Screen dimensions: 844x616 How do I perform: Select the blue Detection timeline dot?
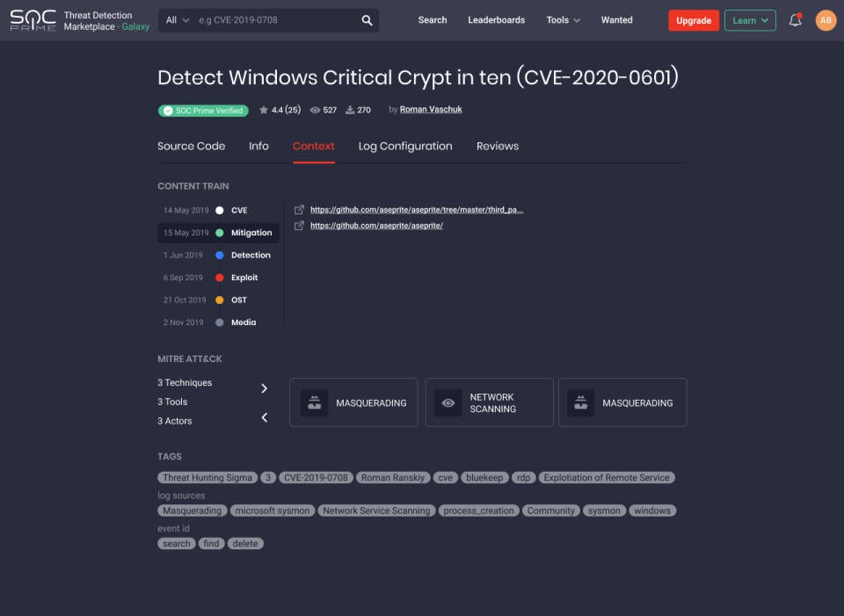click(220, 255)
